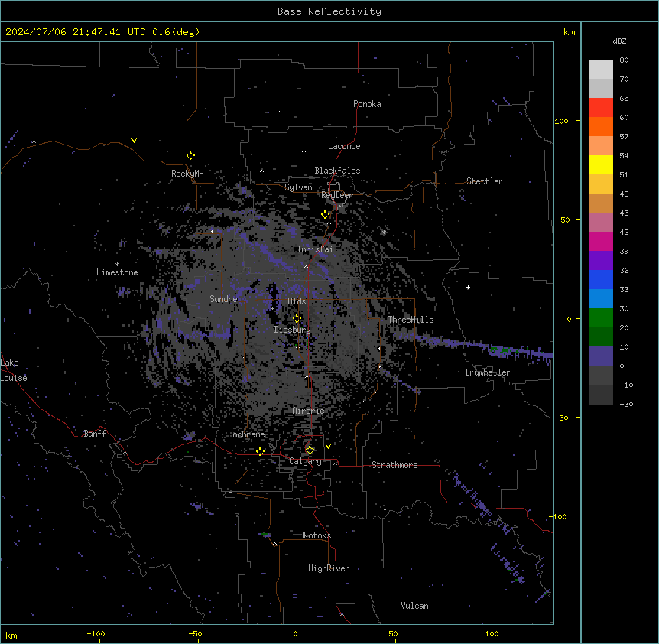Click the Sylvan label on map
The width and height of the screenshot is (659, 644).
298,187
